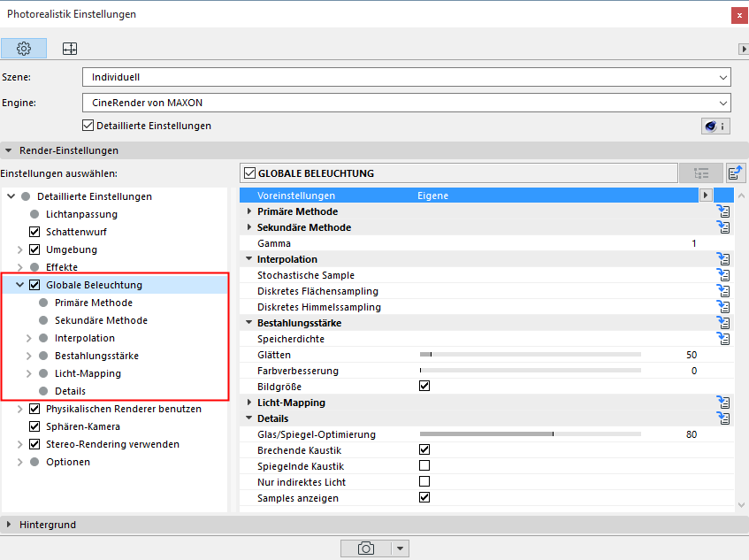Image resolution: width=749 pixels, height=560 pixels.
Task: Expand Interpolation tree node
Action: click(28, 338)
